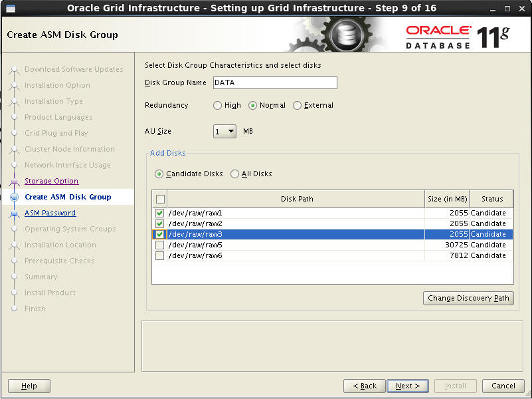
Task: Open the AU Size dropdown
Action: tap(224, 131)
